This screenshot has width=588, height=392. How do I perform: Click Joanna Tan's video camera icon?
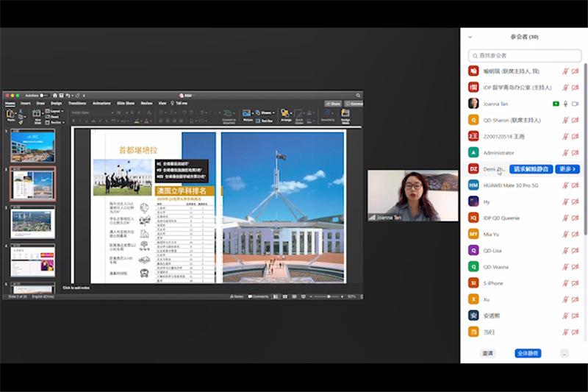[x=576, y=104]
